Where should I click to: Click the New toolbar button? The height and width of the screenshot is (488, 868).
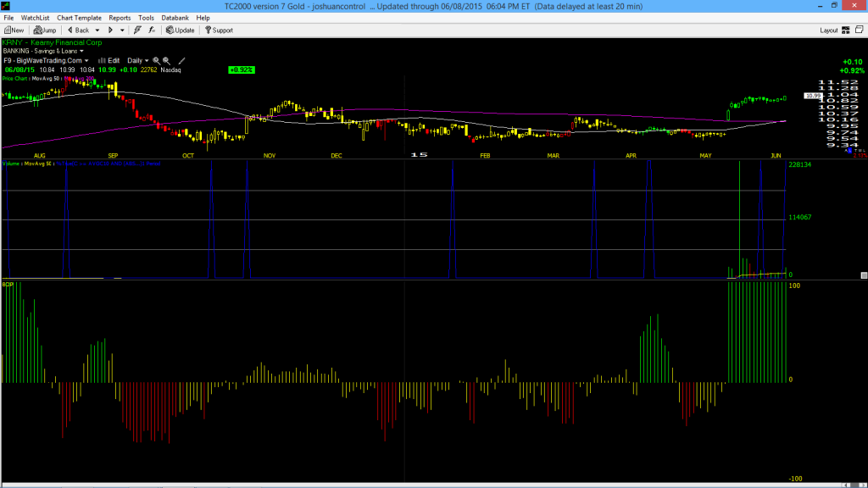click(x=14, y=30)
